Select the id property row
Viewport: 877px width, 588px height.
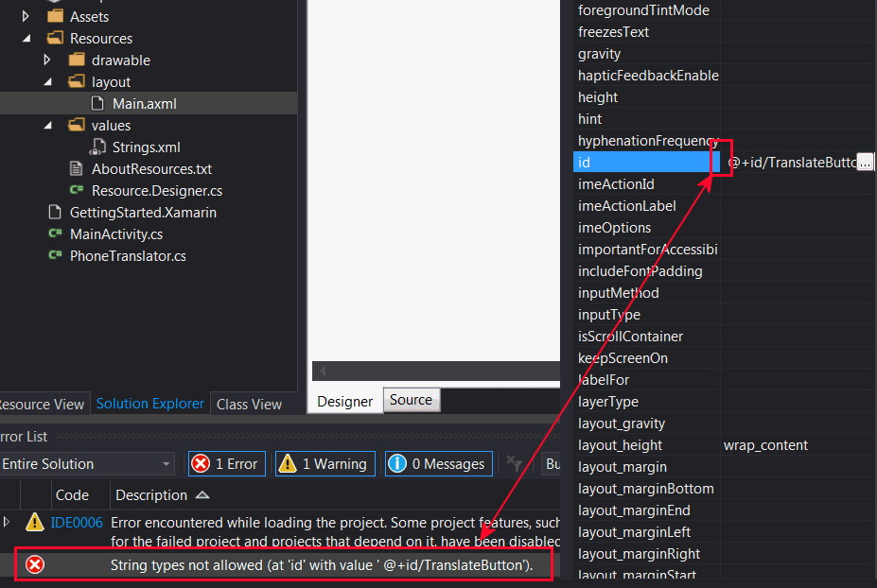646,163
